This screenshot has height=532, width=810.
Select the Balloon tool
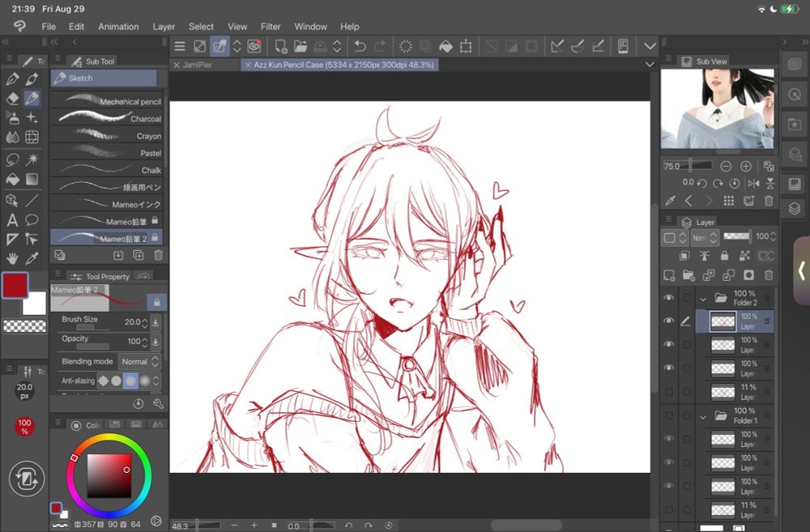(x=32, y=220)
